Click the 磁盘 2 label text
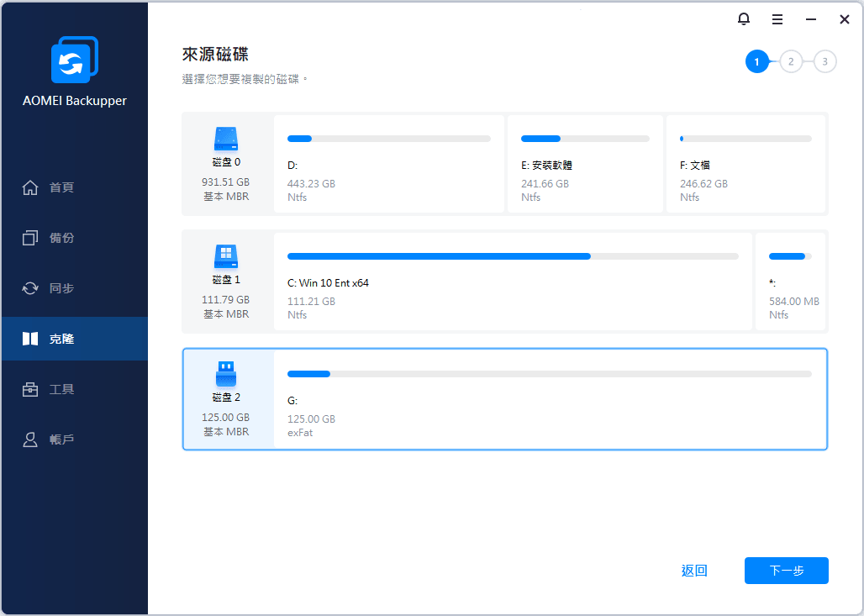 tap(226, 398)
